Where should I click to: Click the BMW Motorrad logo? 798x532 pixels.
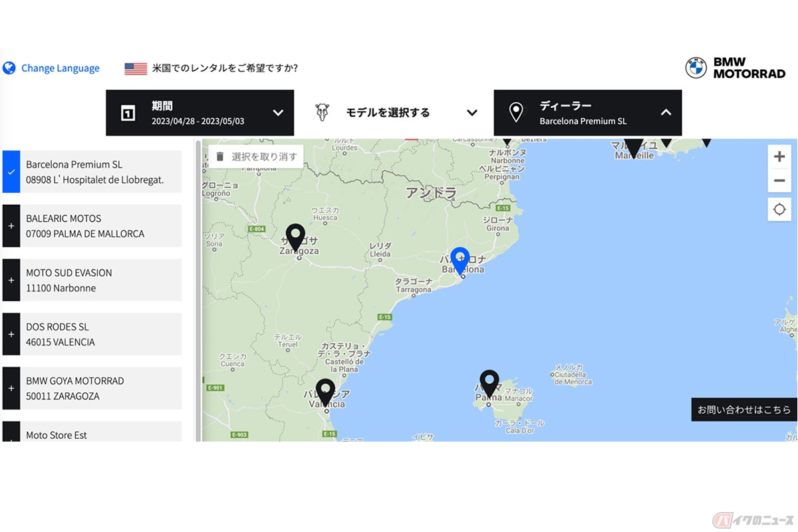[735, 68]
